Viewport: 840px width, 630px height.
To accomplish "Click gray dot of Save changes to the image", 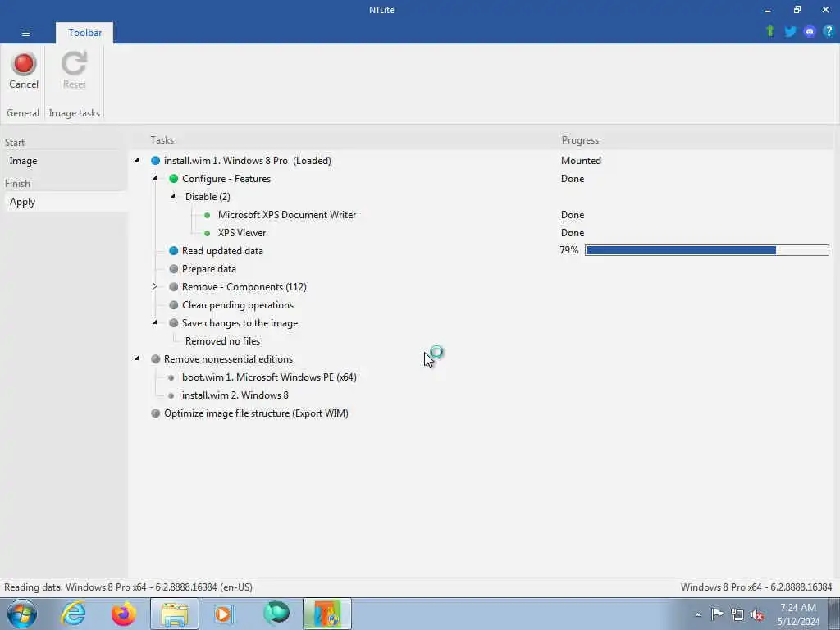I will coord(174,323).
